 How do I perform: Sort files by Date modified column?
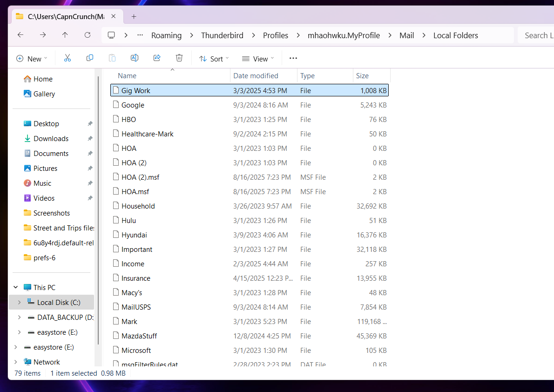(x=256, y=76)
